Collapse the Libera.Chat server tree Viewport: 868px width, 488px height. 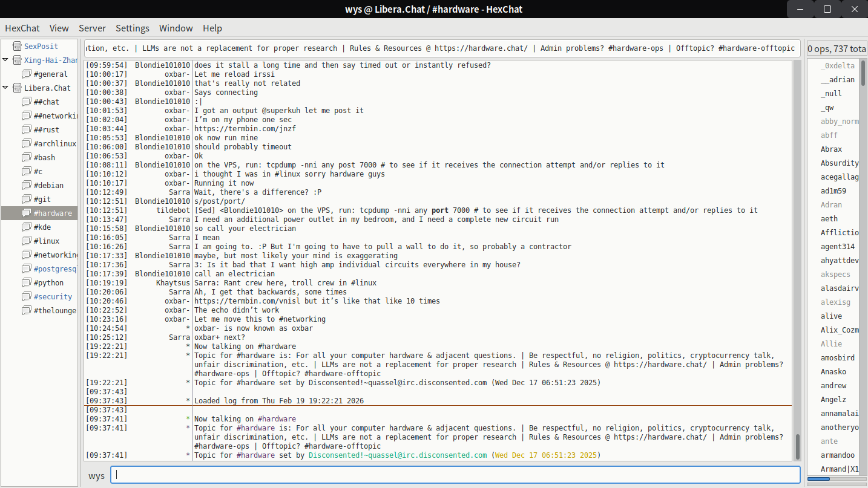tap(5, 88)
